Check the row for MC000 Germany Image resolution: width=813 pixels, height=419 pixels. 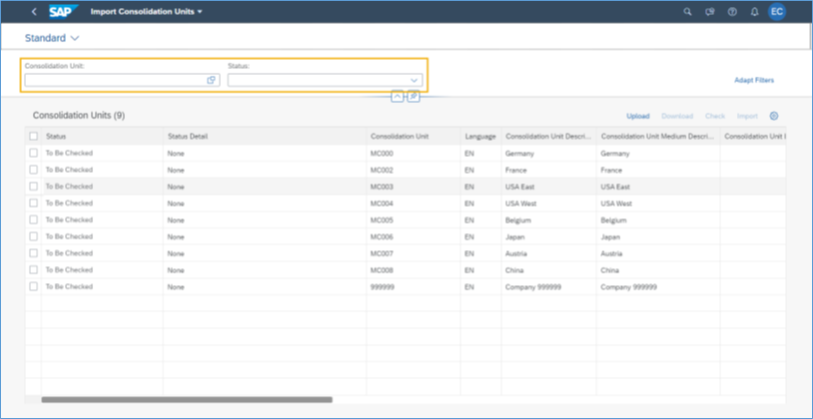pyautogui.click(x=34, y=153)
